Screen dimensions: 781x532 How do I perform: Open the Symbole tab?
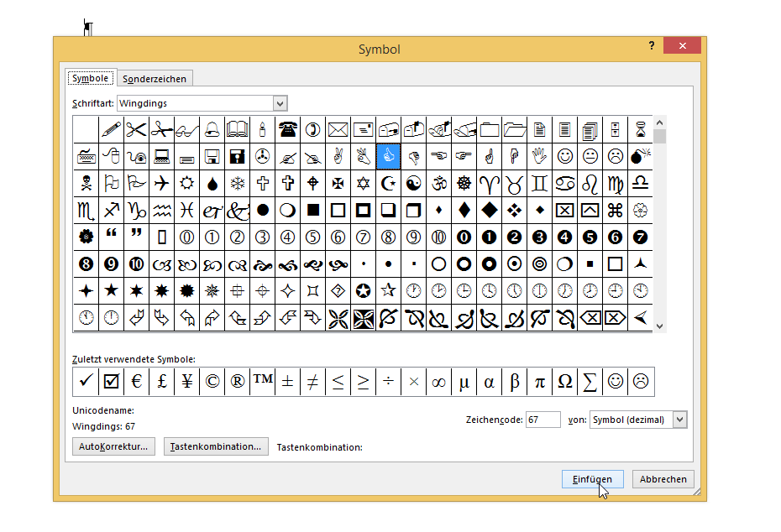coord(91,79)
